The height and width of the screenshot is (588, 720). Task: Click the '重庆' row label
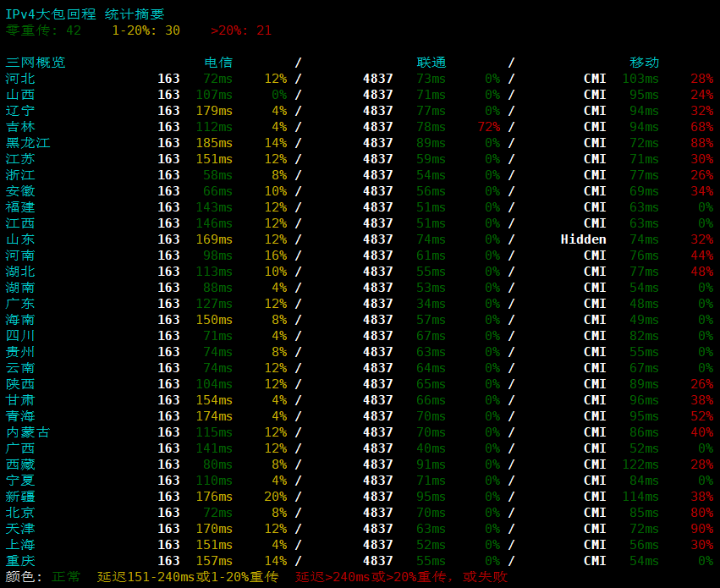20,560
